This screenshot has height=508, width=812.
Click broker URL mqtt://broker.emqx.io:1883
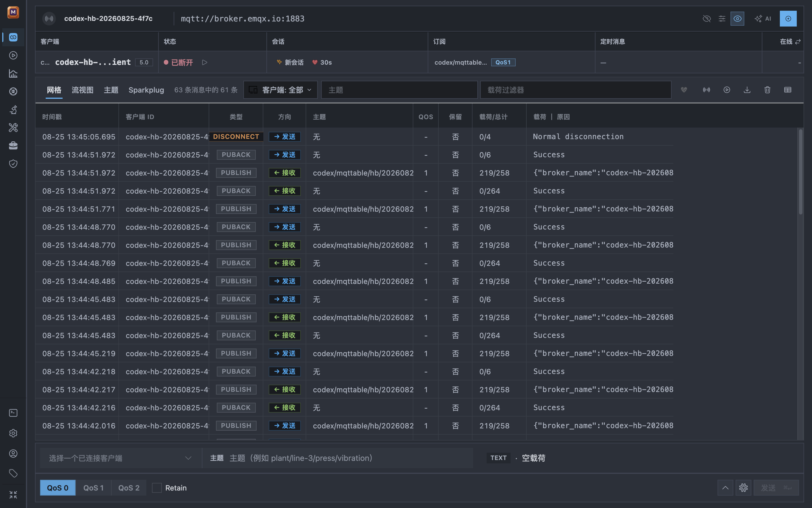click(242, 18)
